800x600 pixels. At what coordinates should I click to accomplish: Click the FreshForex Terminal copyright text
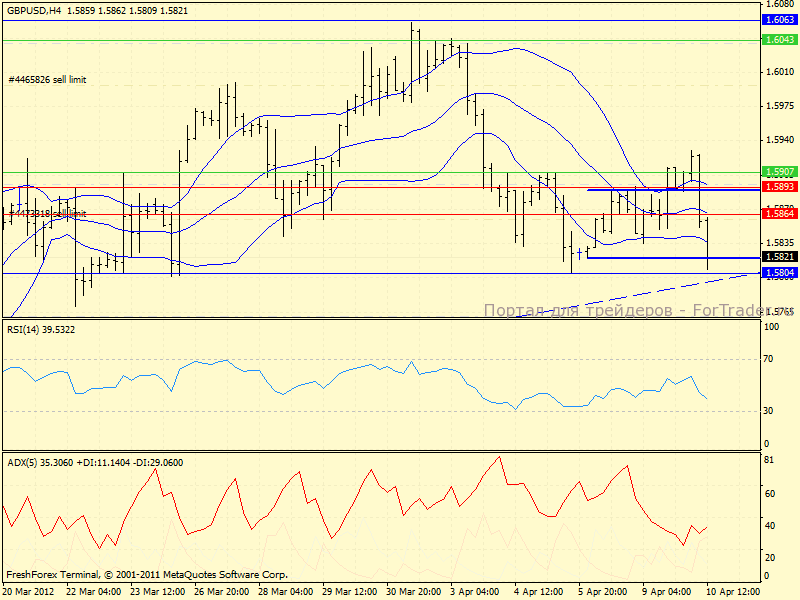(x=147, y=575)
